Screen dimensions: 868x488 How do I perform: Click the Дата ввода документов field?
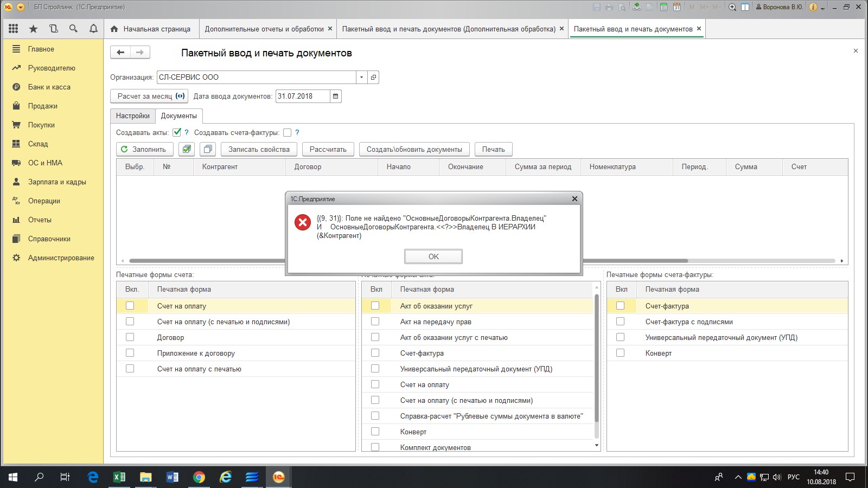[303, 97]
